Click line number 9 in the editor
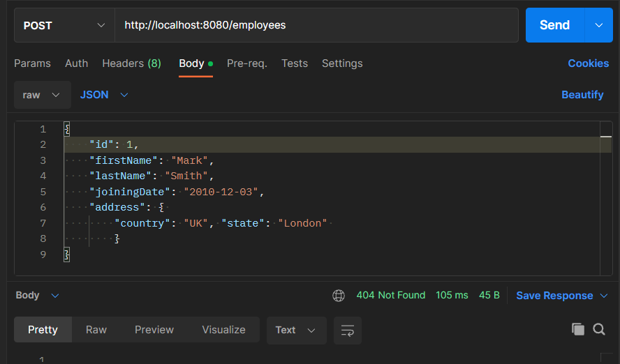The image size is (620, 364). pyautogui.click(x=43, y=255)
